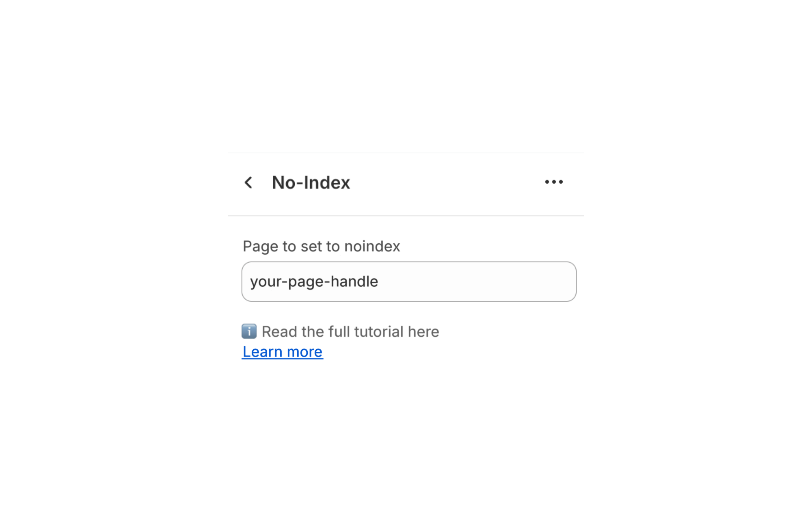Place cursor in 'your-page-handle' text box
812x528 pixels.
pos(409,281)
